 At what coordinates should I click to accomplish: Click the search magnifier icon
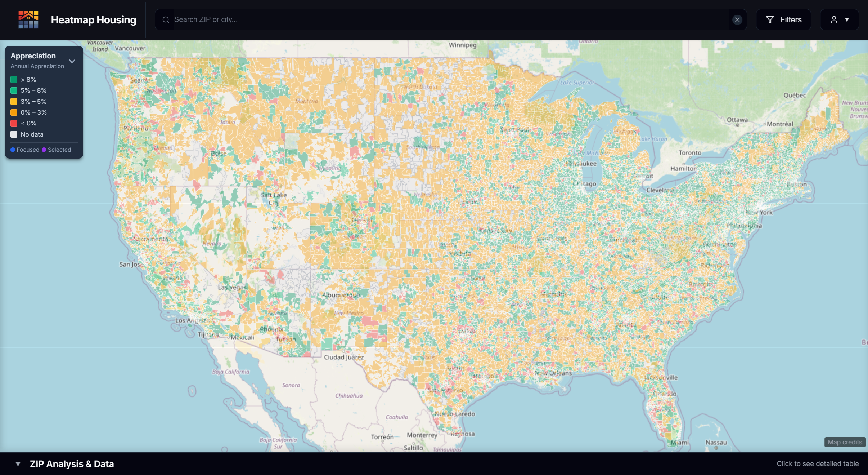tap(166, 19)
